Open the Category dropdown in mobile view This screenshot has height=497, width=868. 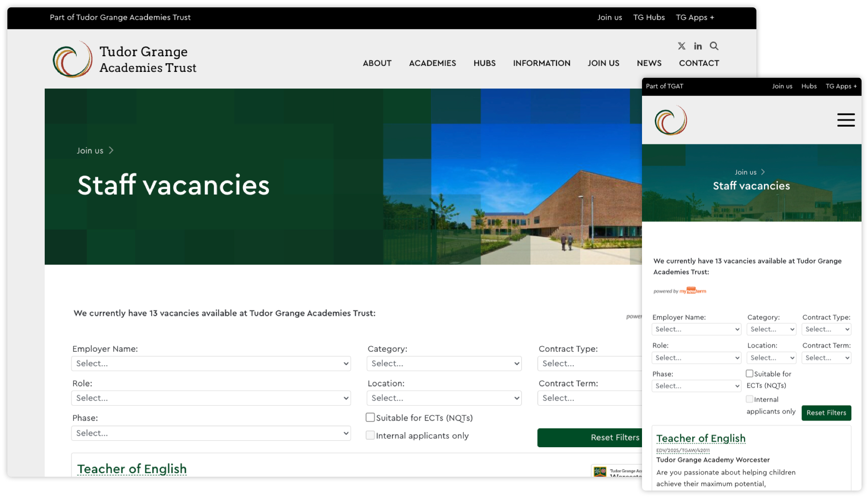point(772,329)
